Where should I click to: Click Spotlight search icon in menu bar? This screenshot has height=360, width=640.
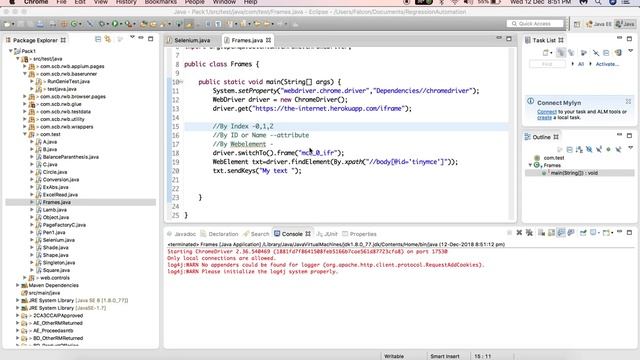(598, 2)
